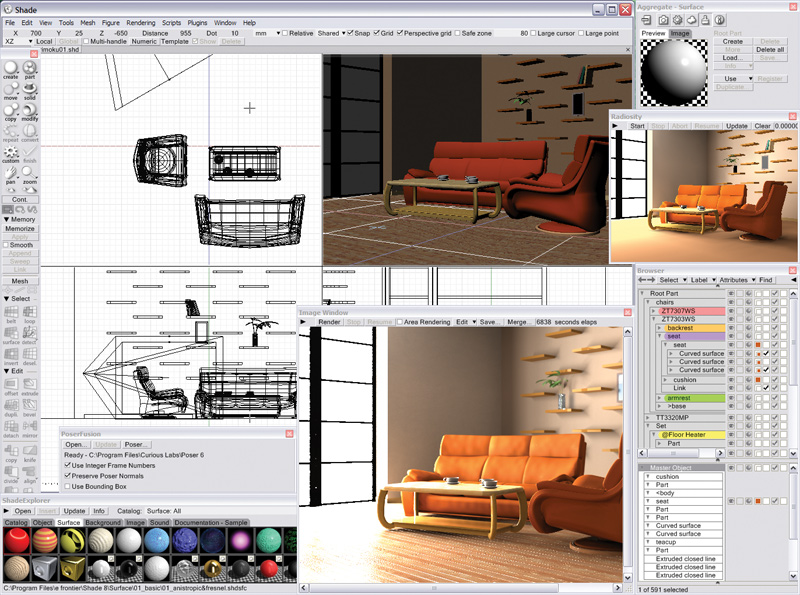Open the mm units dropdown

[268, 33]
